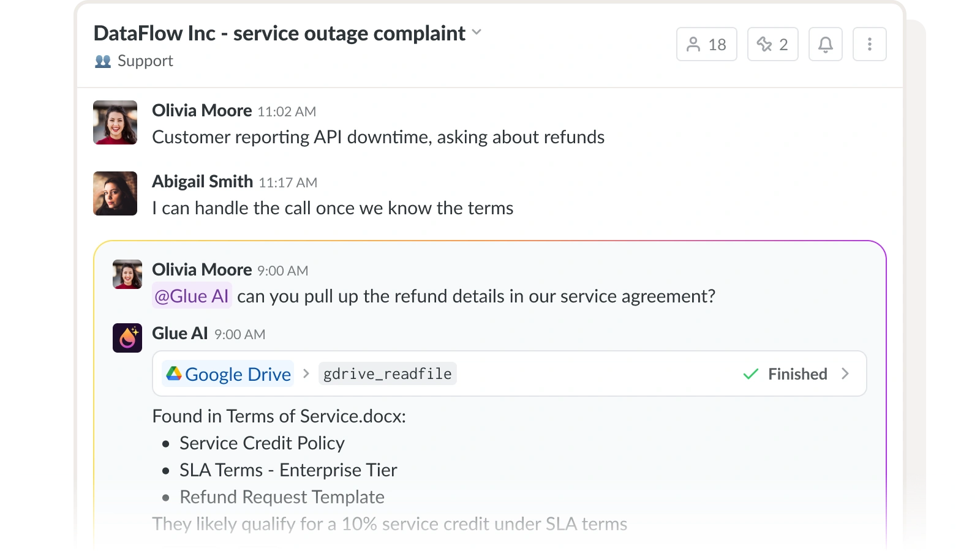Click the 10% service credit summary line

click(390, 524)
